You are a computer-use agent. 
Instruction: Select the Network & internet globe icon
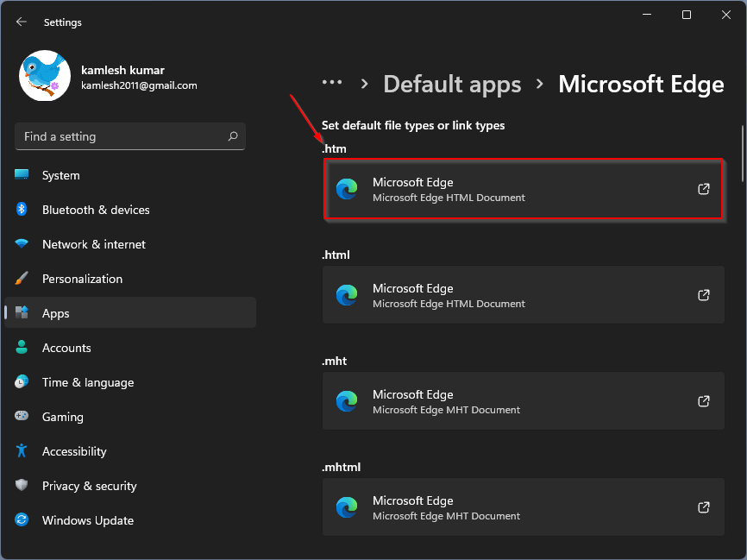coord(23,244)
